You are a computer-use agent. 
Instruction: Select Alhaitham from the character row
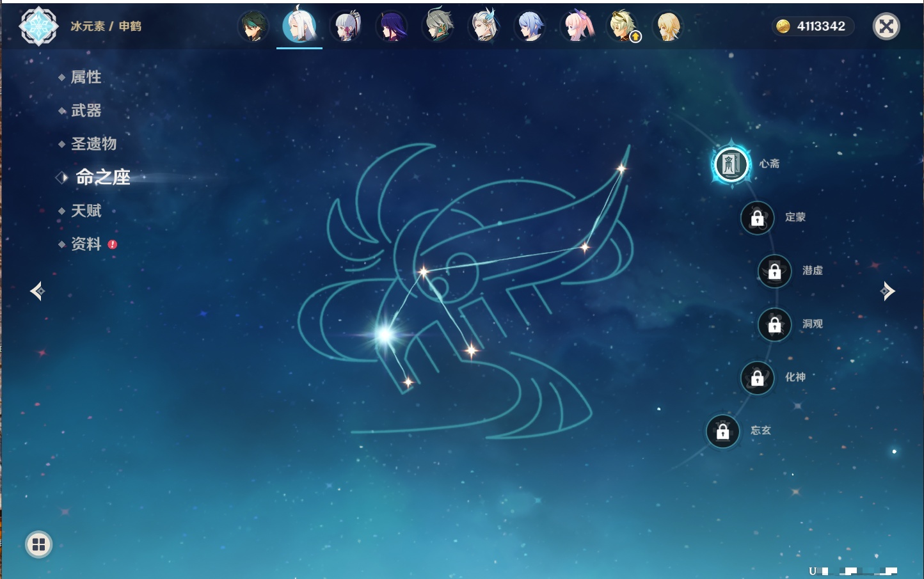pyautogui.click(x=438, y=27)
